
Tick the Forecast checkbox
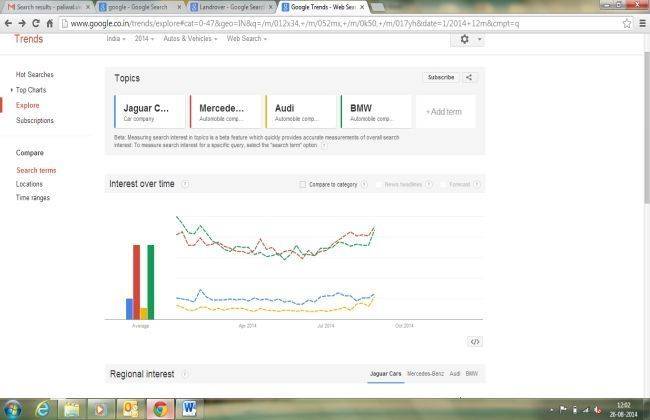point(443,185)
